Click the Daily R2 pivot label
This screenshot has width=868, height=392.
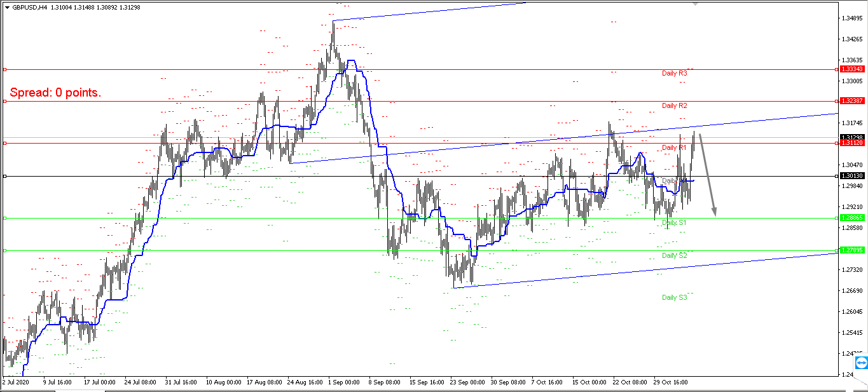coord(674,105)
